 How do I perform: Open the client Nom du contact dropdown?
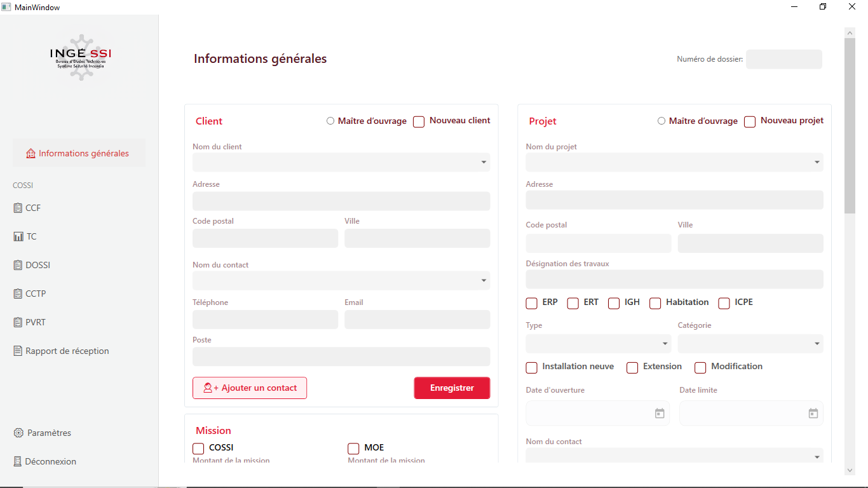[x=341, y=280]
